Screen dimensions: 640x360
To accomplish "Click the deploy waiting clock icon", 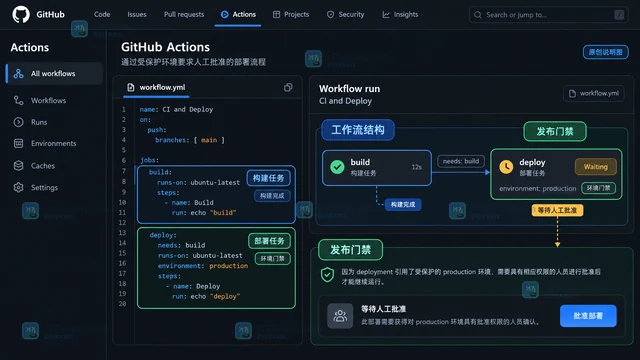I will pyautogui.click(x=507, y=167).
